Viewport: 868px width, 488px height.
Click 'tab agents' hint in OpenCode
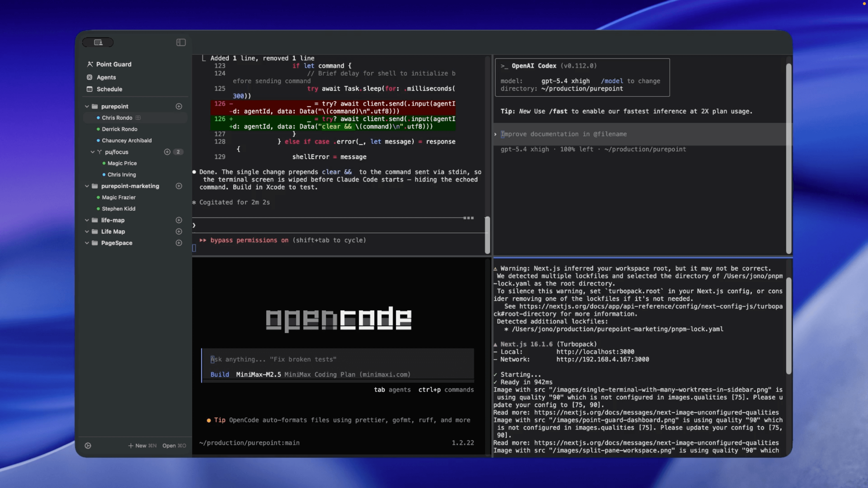(392, 390)
